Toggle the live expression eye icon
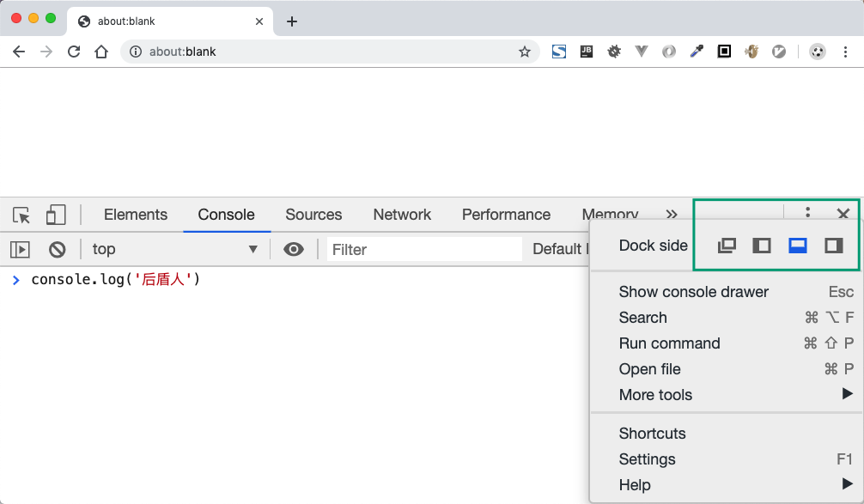This screenshot has height=504, width=864. coord(294,250)
